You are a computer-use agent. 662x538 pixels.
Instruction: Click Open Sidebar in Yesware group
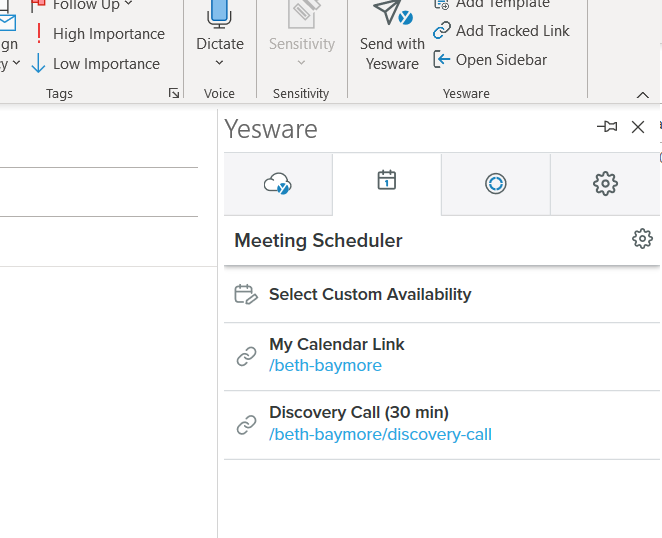click(x=490, y=60)
